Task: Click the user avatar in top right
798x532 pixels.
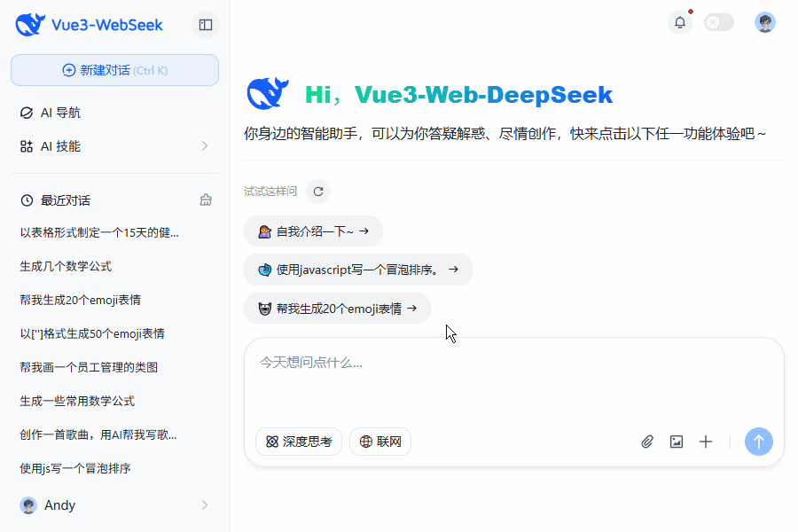Action: tap(764, 21)
